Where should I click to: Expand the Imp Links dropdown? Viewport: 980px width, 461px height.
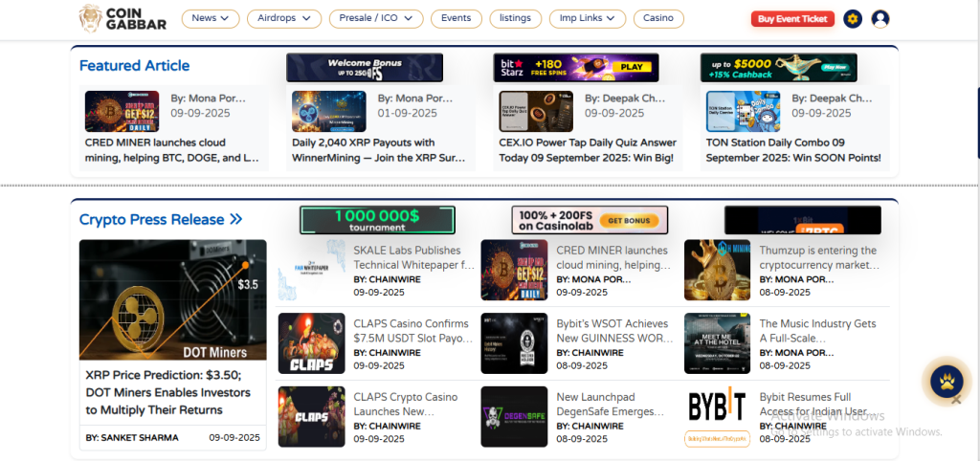pos(588,19)
